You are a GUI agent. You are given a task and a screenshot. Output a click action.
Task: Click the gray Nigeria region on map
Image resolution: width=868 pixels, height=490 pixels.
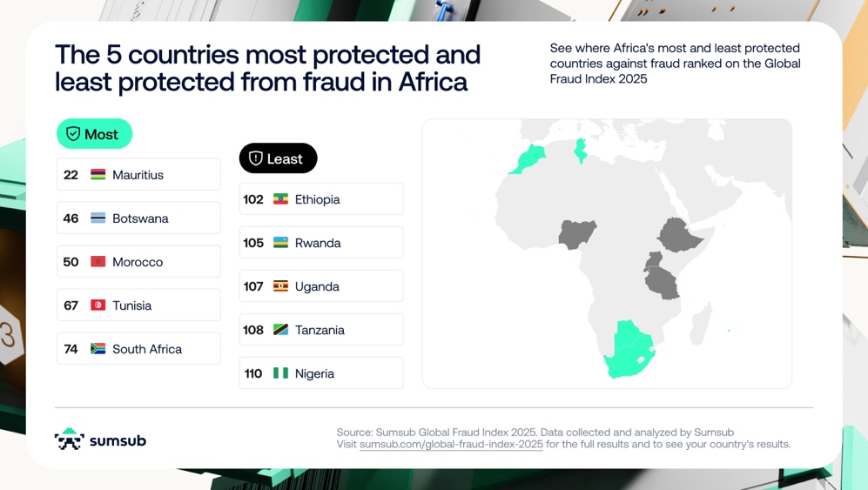pyautogui.click(x=577, y=233)
